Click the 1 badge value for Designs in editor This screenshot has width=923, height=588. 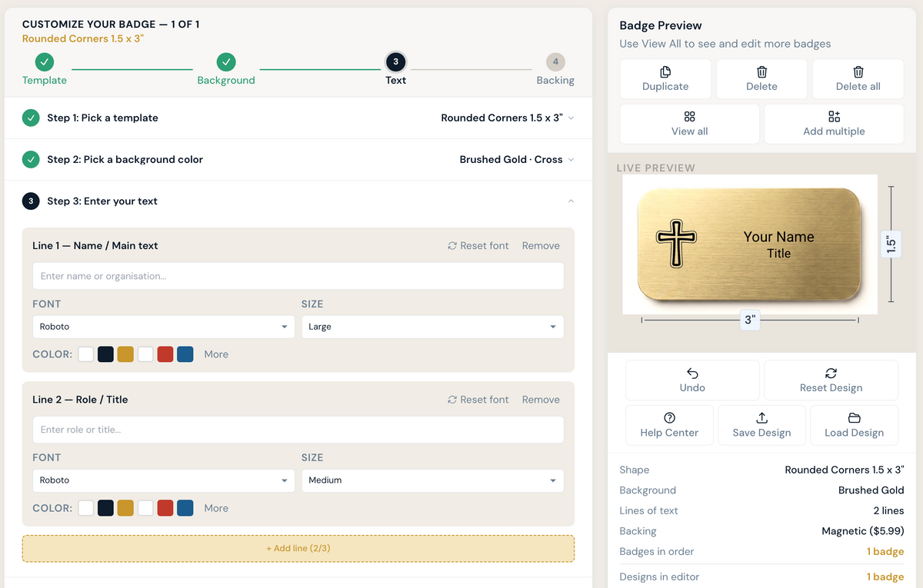(x=885, y=576)
